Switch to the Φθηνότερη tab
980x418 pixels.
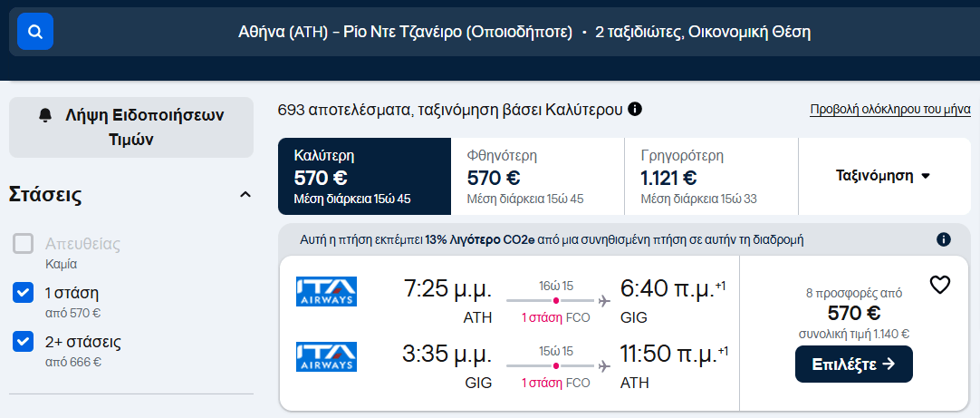[x=537, y=176]
